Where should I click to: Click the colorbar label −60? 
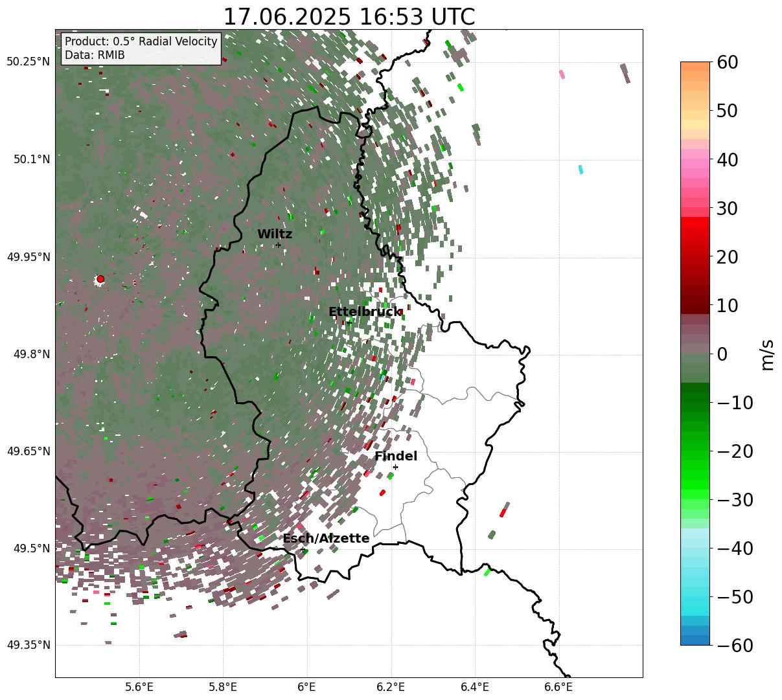(x=735, y=645)
